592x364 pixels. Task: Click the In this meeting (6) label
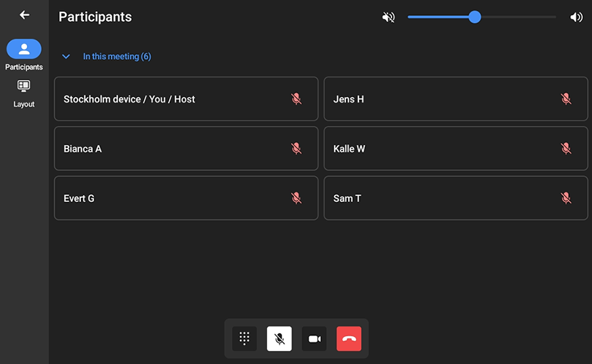click(x=117, y=57)
